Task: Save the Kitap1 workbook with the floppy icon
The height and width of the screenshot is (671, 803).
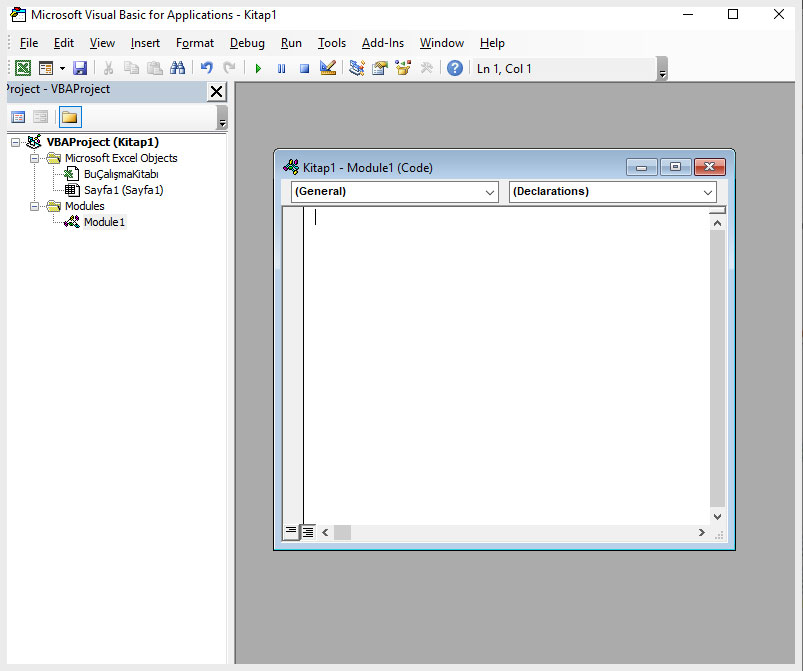Action: (x=80, y=68)
